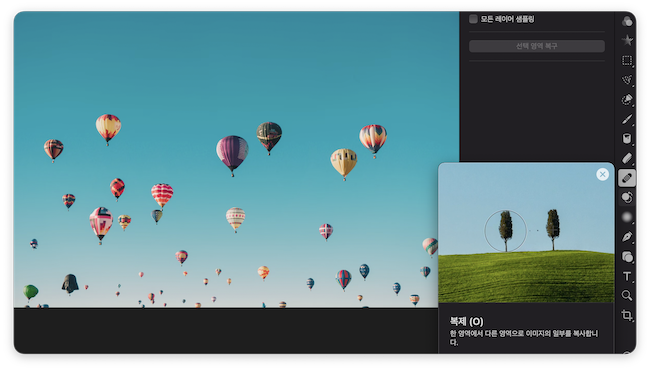Image resolution: width=650 pixels, height=370 pixels.
Task: Choose the Free Selection polygon lasso tool
Action: (627, 80)
